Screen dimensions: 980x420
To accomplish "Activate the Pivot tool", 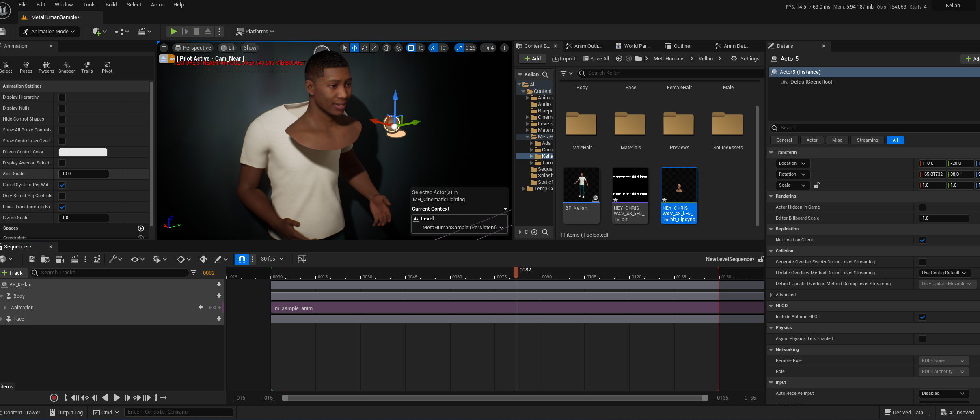I will (x=107, y=67).
